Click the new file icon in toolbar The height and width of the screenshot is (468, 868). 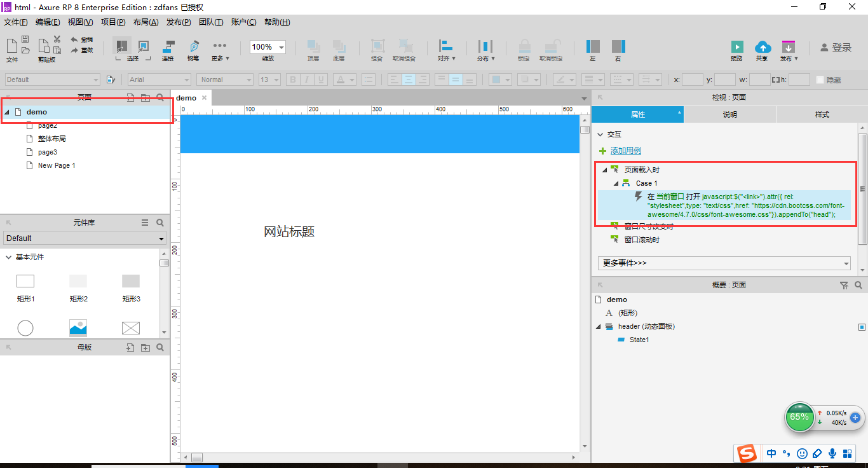tap(12, 45)
